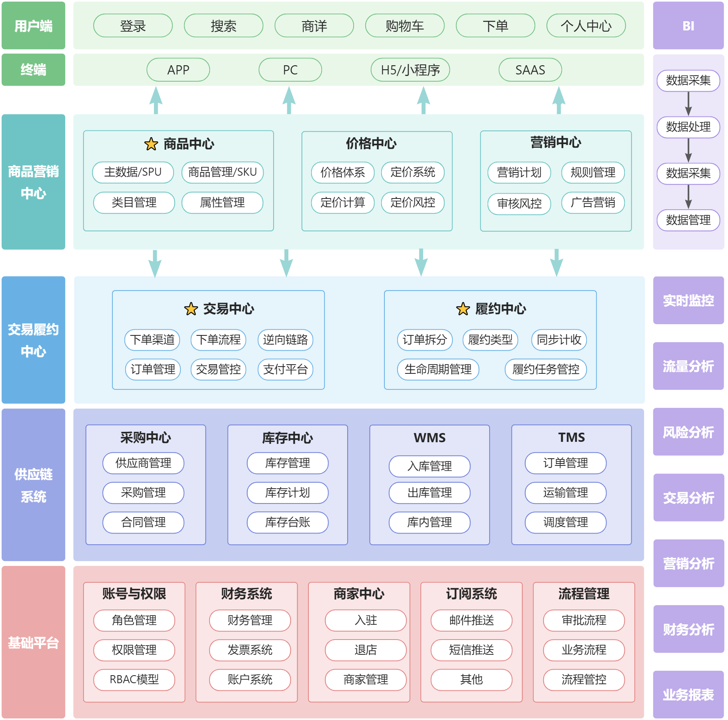This screenshot has width=728, height=720.
Task: Open the 实时监控 purple block
Action: click(688, 300)
